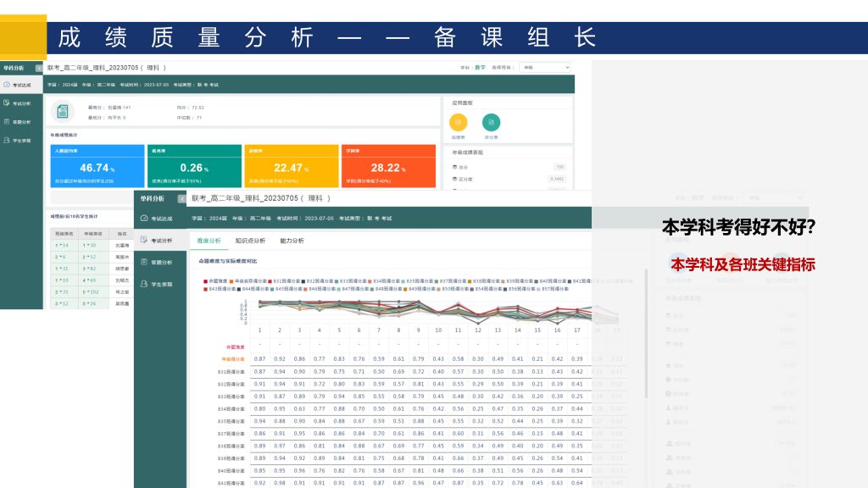Switch to the 知识点分析 tab
Screen dimensions: 868x488
pos(249,241)
